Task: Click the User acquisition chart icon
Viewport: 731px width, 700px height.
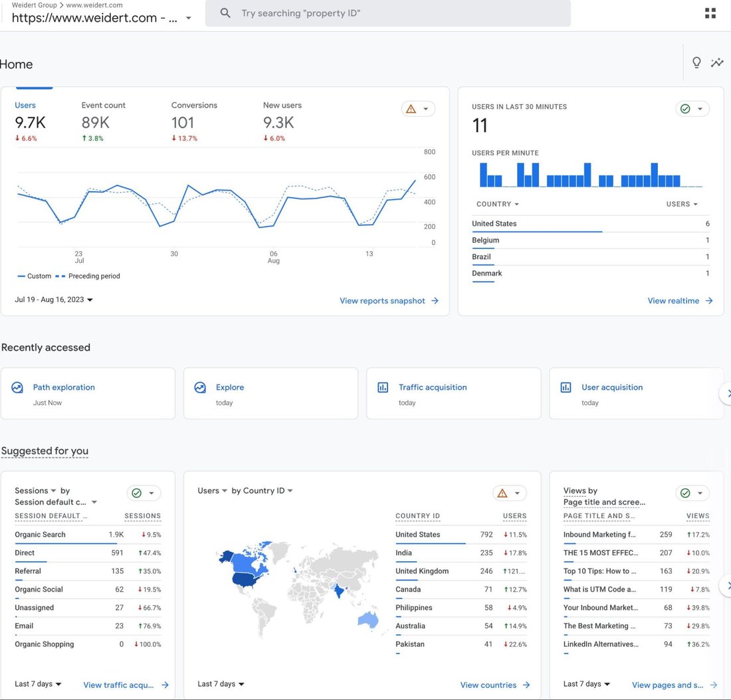Action: tap(566, 387)
